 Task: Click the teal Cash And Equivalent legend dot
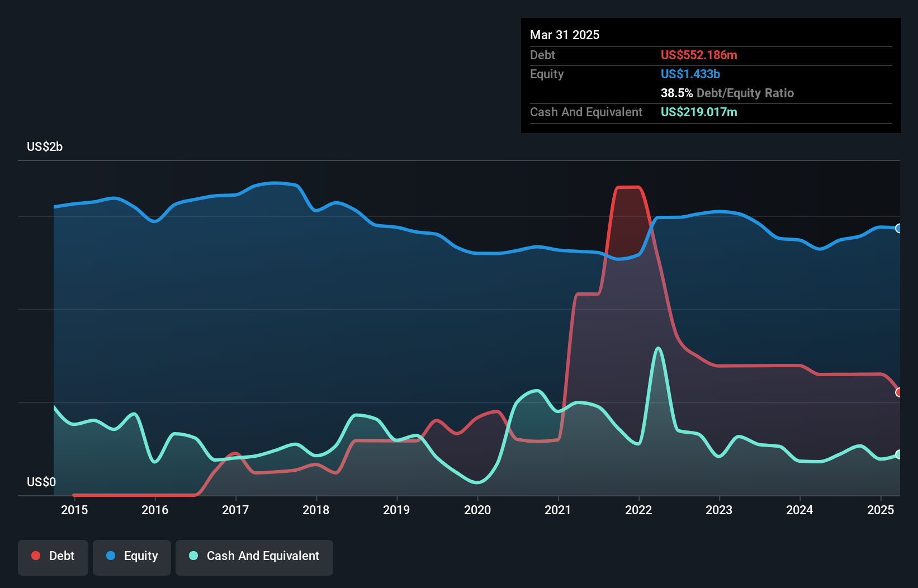[193, 556]
